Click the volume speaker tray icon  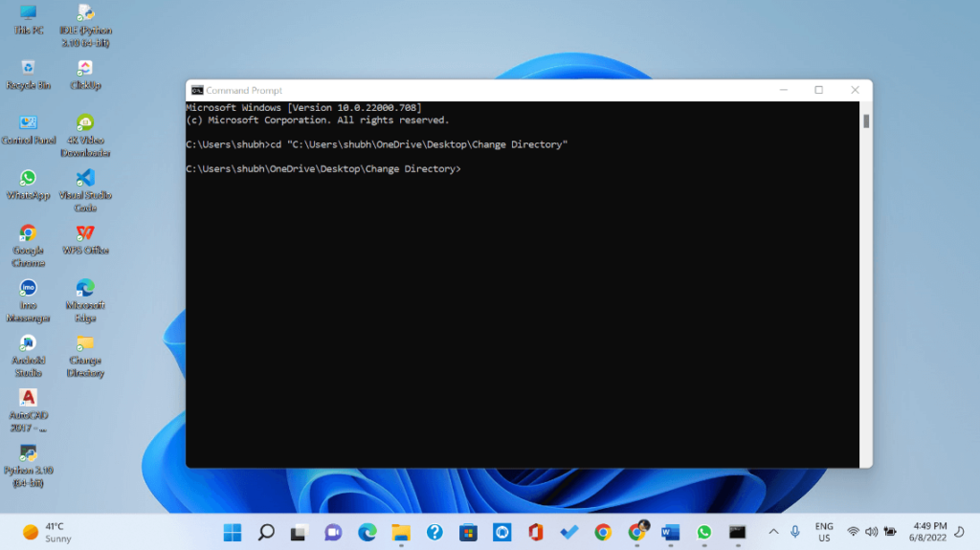point(871,532)
